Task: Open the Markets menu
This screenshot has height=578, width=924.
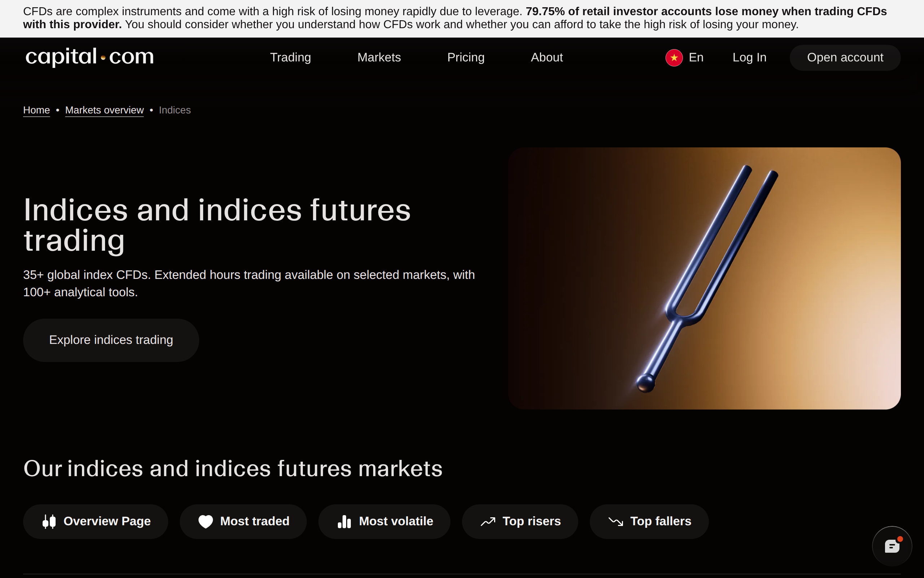Action: point(379,57)
